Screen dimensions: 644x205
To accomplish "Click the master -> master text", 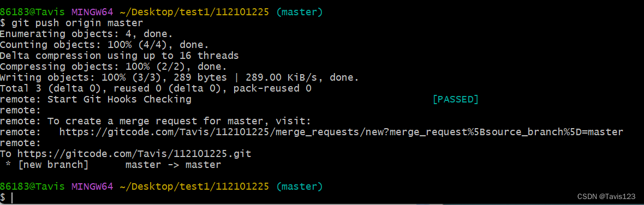I will (173, 165).
